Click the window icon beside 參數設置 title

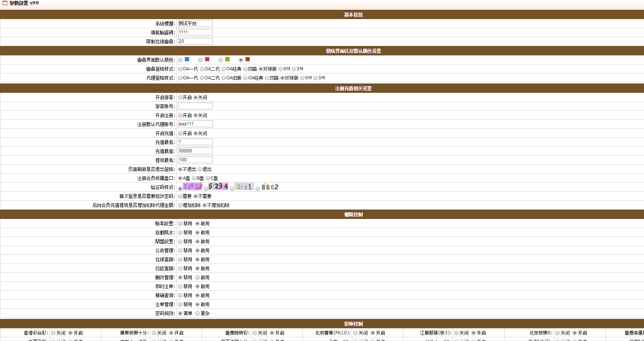point(5,3)
